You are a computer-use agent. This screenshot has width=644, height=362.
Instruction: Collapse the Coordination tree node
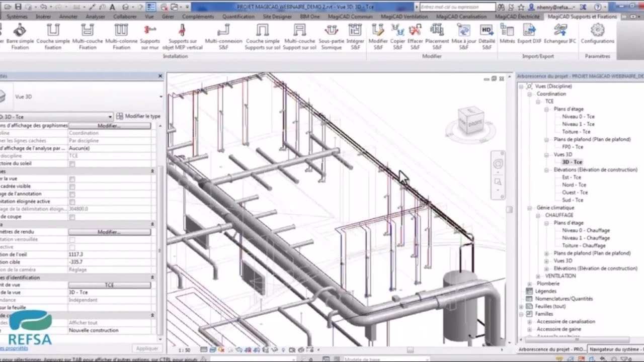pos(530,94)
